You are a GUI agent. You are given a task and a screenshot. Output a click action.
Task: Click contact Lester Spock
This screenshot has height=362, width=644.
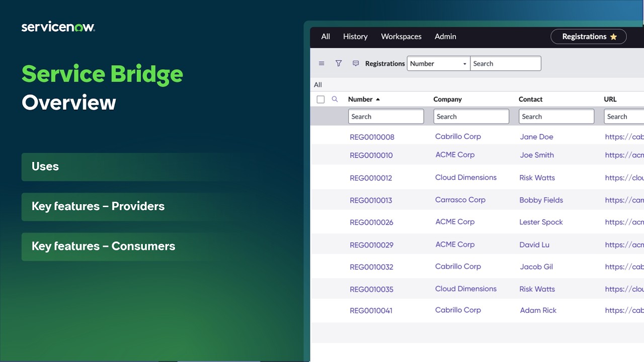[x=541, y=222]
